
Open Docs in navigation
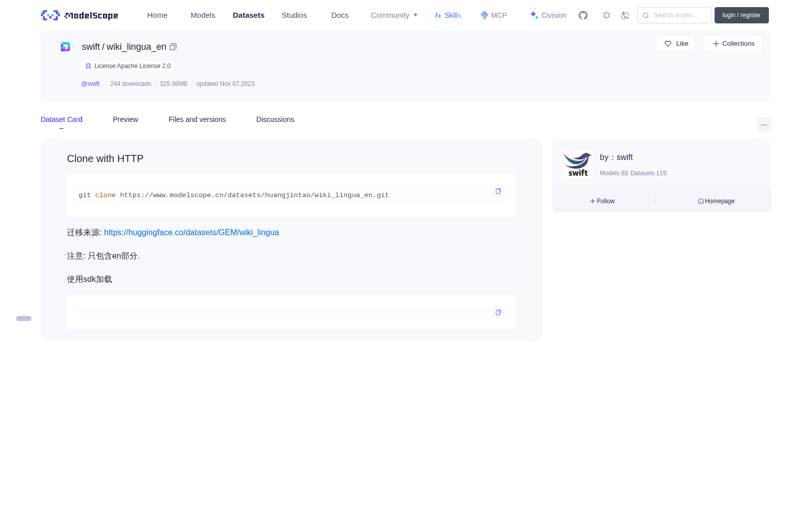[340, 15]
